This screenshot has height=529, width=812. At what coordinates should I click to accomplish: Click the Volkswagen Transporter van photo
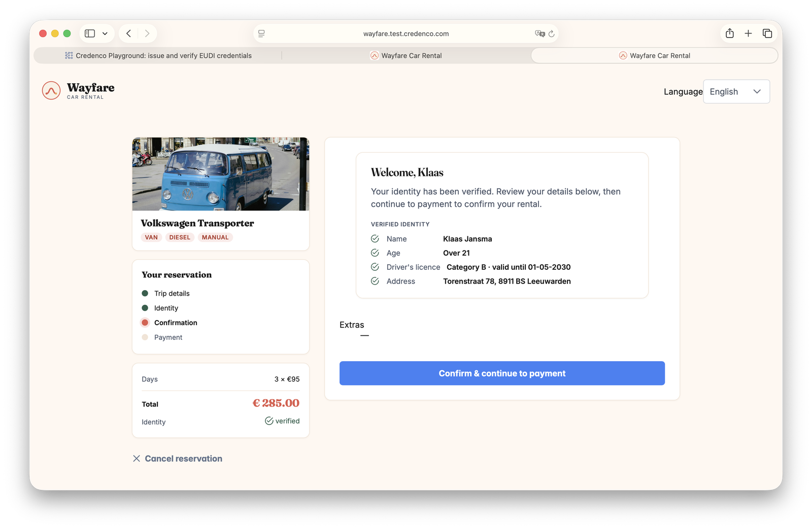pyautogui.click(x=221, y=174)
